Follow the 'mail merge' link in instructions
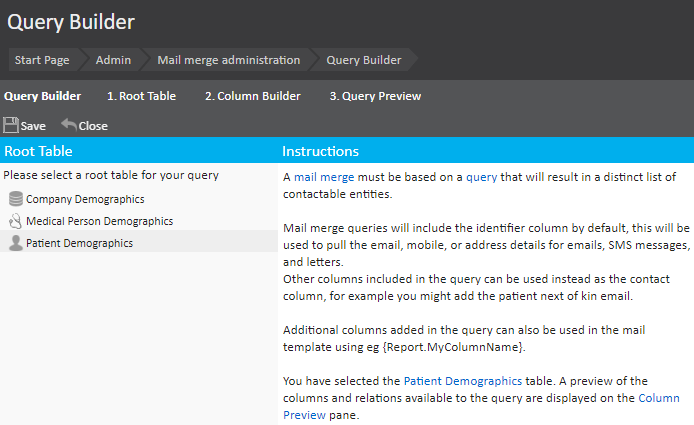 (322, 177)
